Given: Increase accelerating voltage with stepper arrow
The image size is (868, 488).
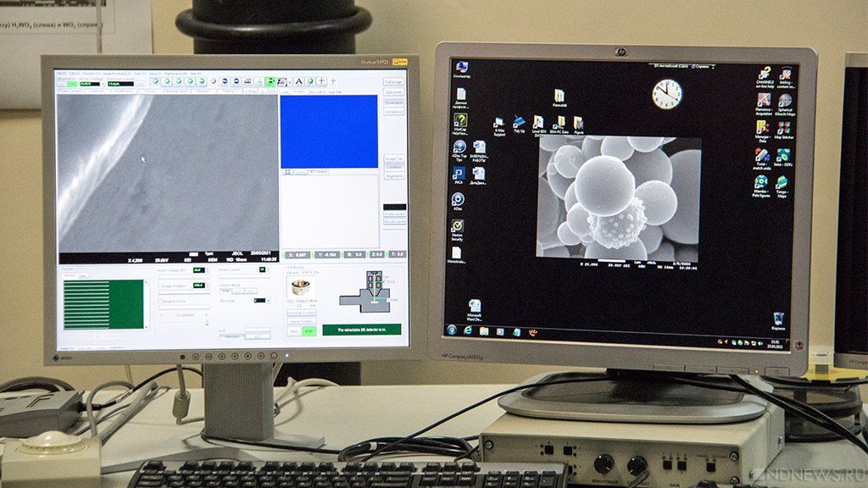Looking at the screenshot, I should point(209,269).
